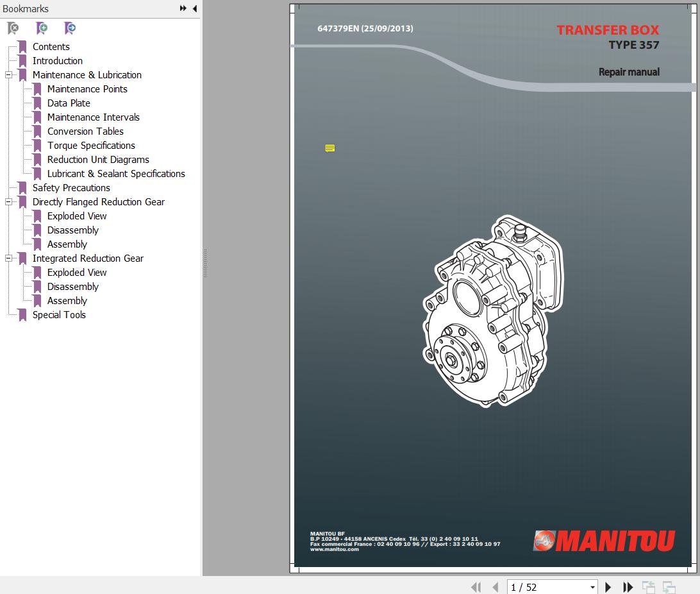Go to the Special Tools bookmark
Image resolution: width=700 pixels, height=594 pixels.
59,315
